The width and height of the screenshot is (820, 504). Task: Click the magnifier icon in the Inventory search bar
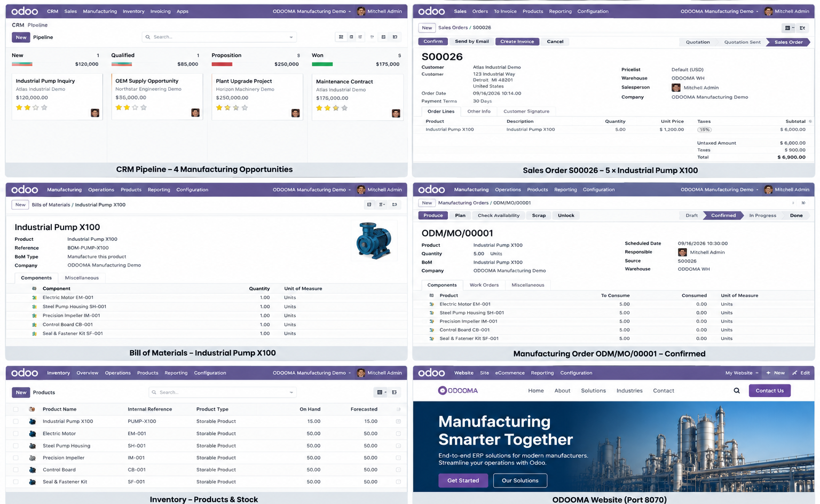tap(154, 392)
